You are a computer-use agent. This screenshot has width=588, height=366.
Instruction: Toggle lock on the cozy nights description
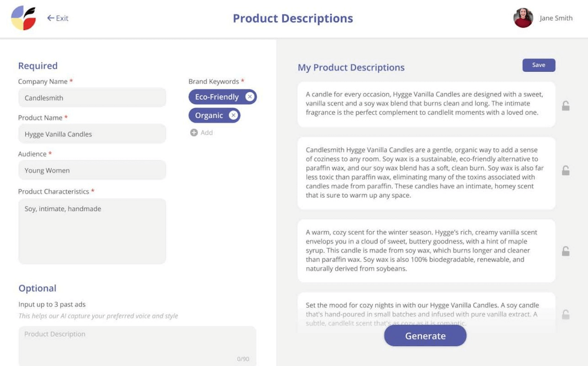565,315
